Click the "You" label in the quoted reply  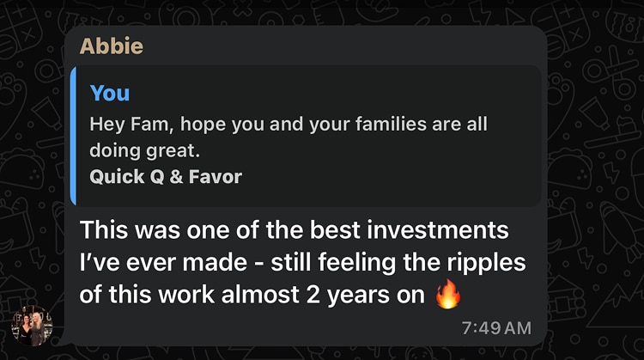[x=109, y=93]
